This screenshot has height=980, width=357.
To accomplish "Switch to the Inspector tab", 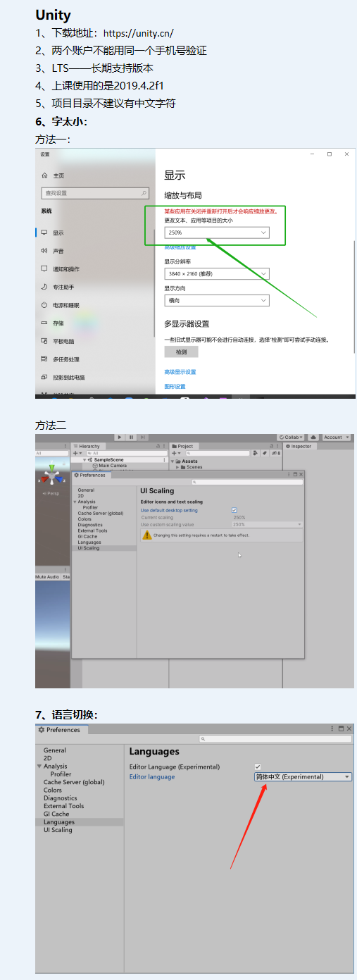I will [299, 446].
